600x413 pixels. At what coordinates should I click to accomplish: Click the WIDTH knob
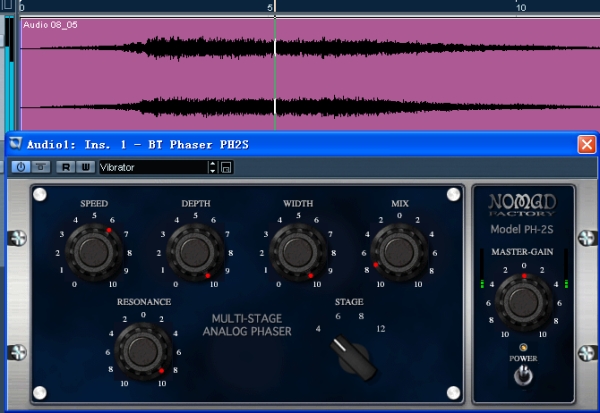tap(298, 253)
